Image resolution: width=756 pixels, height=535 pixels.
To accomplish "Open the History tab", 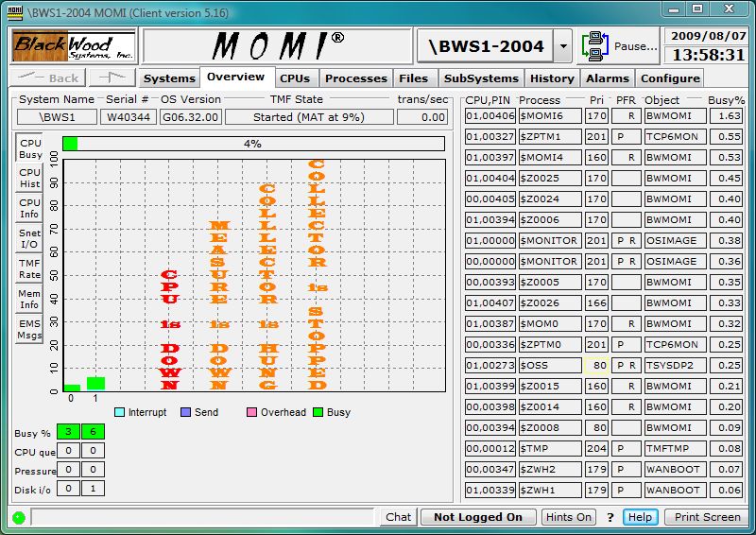I will [x=552, y=78].
